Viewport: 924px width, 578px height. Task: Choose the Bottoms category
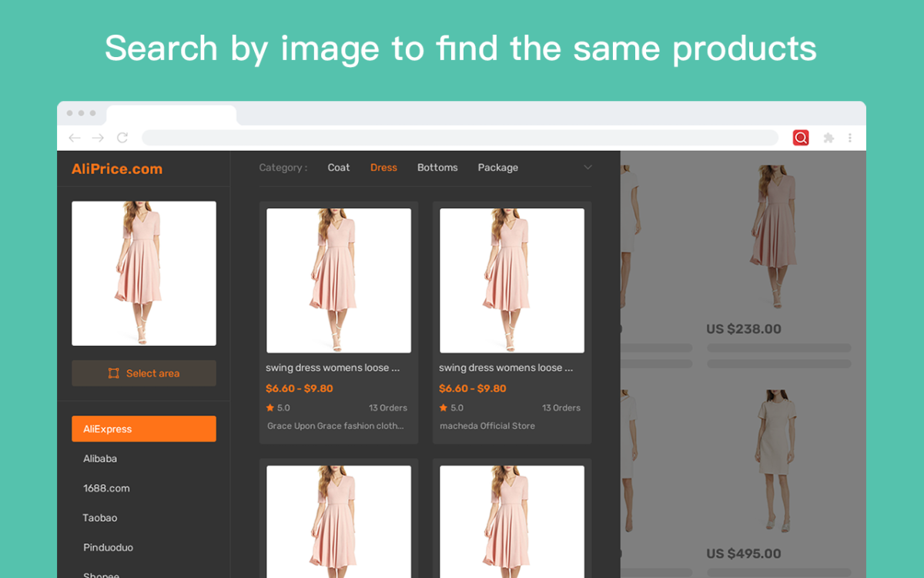(437, 167)
